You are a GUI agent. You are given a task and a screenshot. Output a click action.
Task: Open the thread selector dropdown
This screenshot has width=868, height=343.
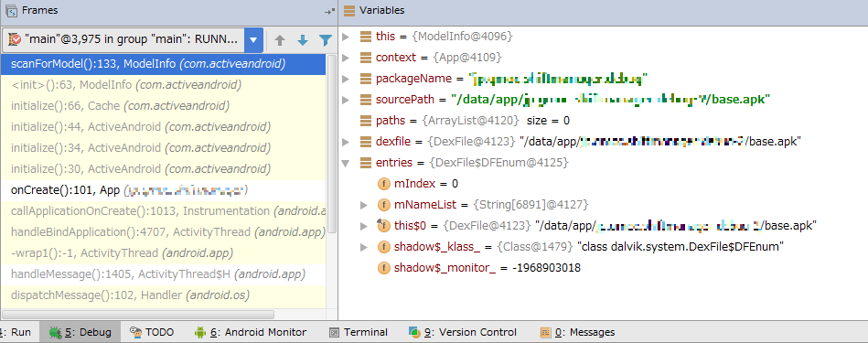[253, 40]
